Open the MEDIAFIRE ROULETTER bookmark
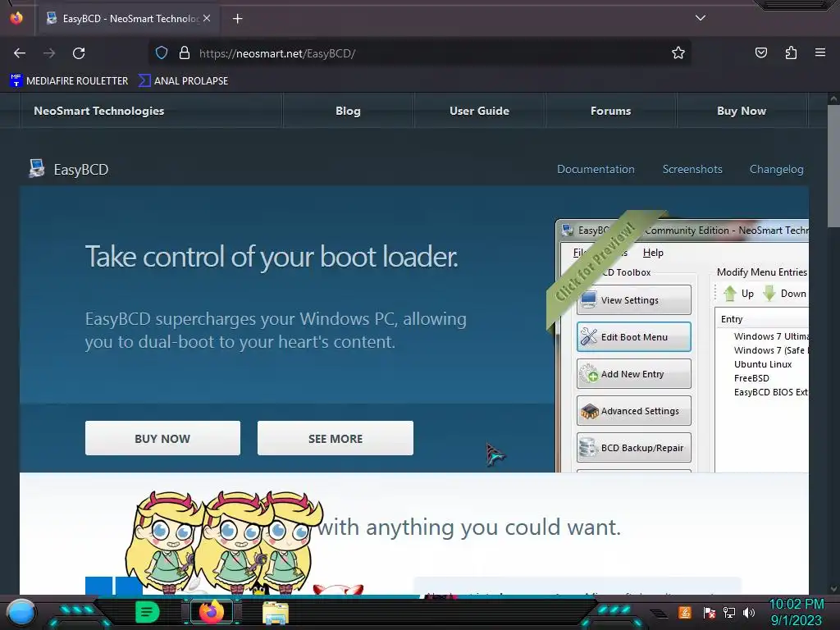840x630 pixels. (69, 81)
